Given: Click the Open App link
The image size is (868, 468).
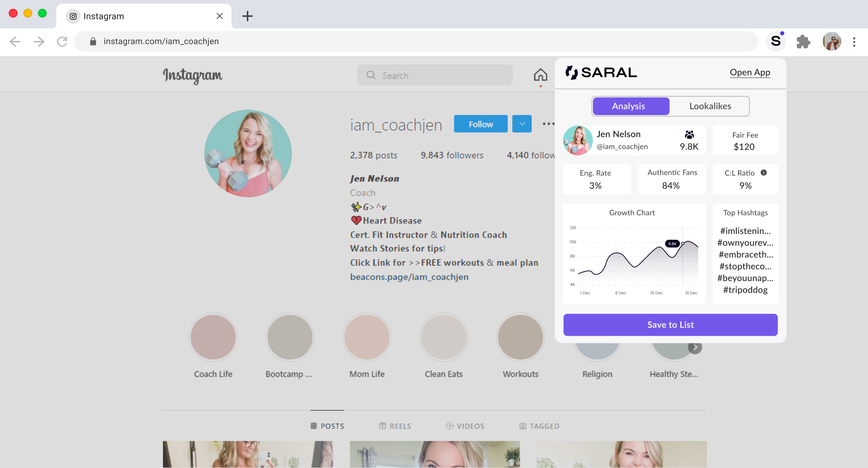Looking at the screenshot, I should tap(750, 72).
